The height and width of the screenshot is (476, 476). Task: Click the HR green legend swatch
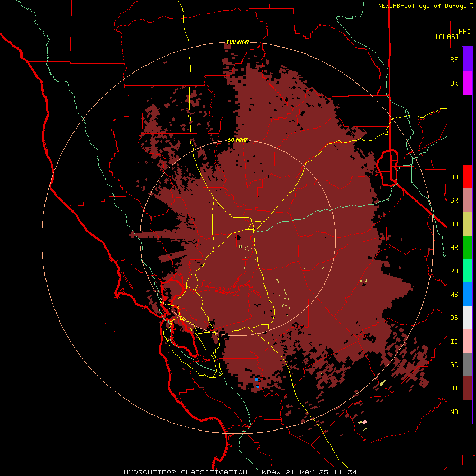click(x=467, y=247)
